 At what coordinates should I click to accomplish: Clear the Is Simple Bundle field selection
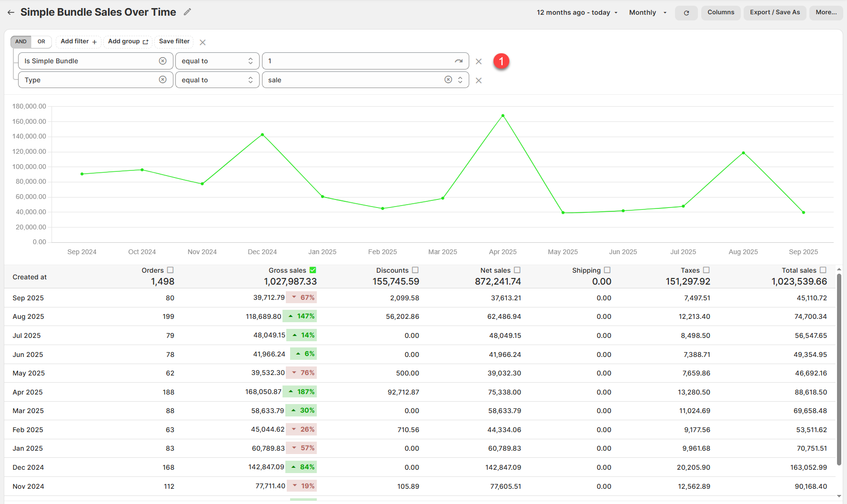pyautogui.click(x=162, y=61)
